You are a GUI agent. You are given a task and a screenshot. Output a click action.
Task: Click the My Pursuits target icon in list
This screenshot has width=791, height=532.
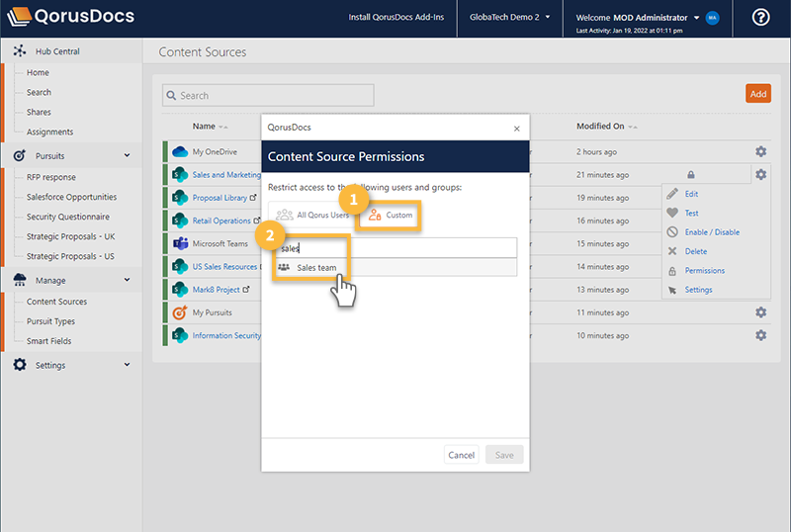[x=180, y=312]
